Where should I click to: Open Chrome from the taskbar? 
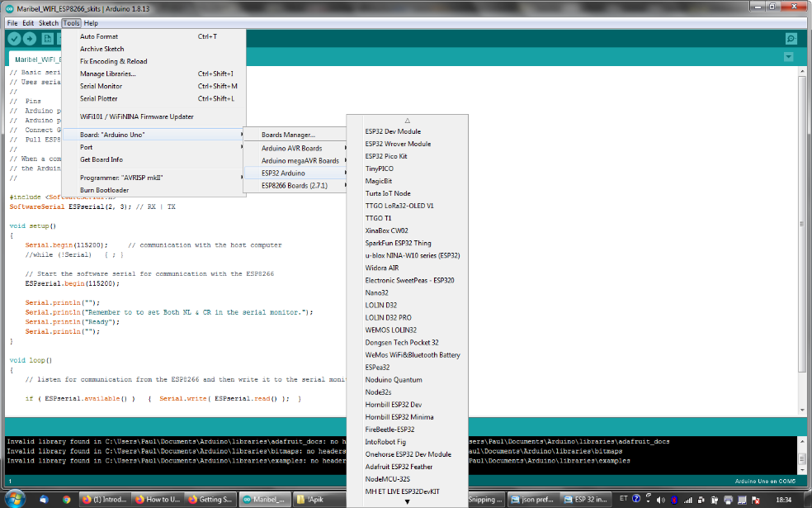tap(66, 499)
